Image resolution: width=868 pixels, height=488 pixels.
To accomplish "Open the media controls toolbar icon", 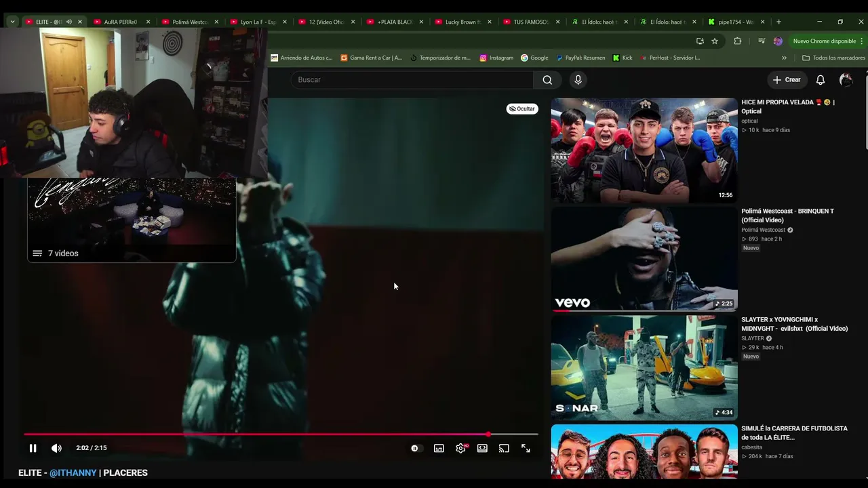I will 762,41.
